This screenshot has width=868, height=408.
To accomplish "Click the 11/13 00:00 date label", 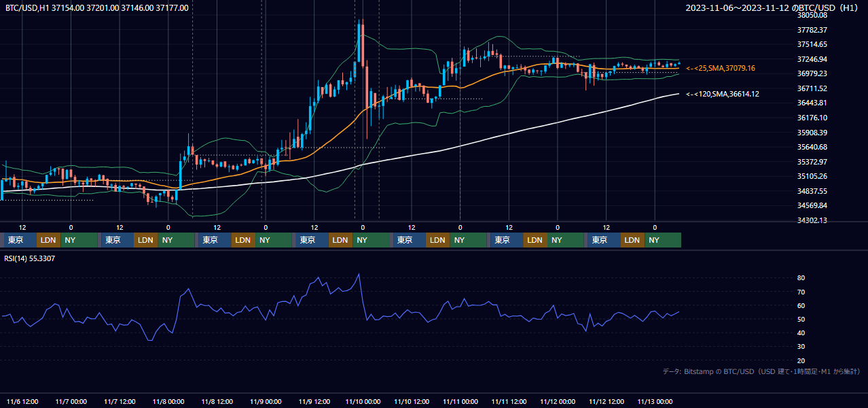I will point(655,401).
